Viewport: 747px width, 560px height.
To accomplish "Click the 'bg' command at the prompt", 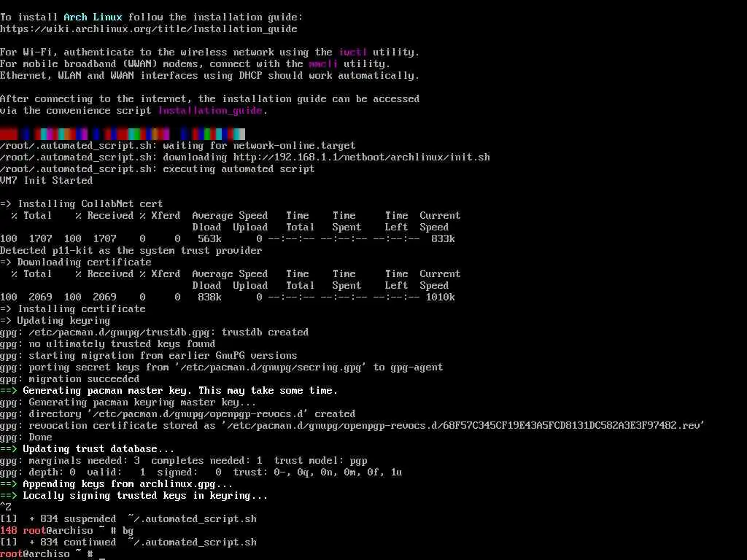I will pyautogui.click(x=128, y=531).
